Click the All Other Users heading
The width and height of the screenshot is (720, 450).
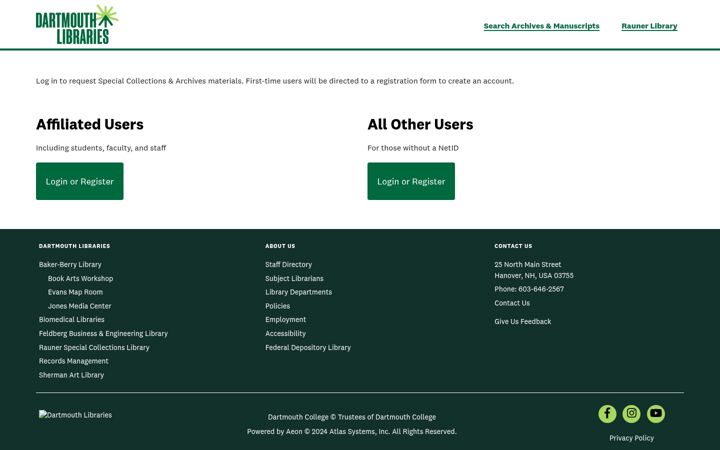tap(420, 124)
